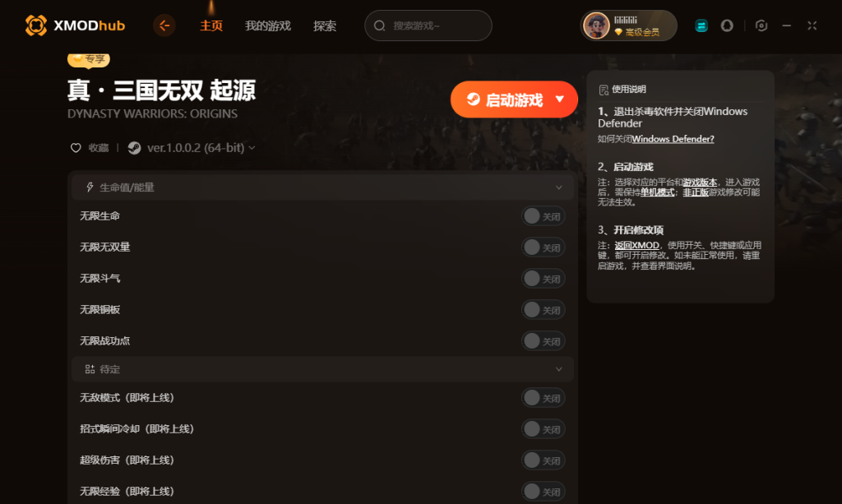
Task: Enable the 无限斗气 switch
Action: tap(543, 279)
